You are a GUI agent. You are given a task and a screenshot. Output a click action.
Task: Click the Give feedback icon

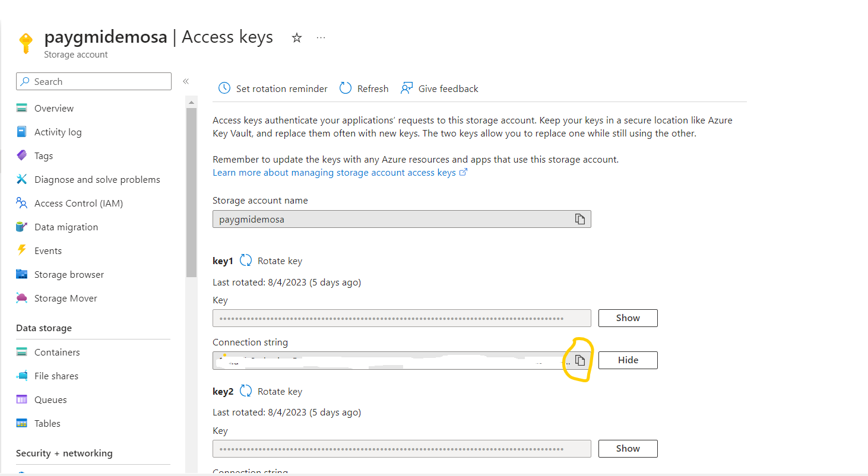(407, 88)
